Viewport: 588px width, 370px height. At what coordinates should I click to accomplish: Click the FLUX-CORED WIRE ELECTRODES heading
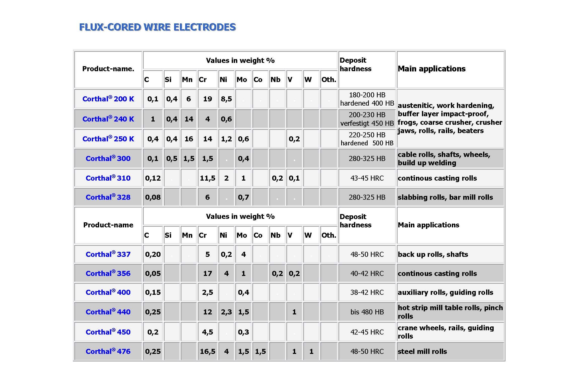click(158, 27)
